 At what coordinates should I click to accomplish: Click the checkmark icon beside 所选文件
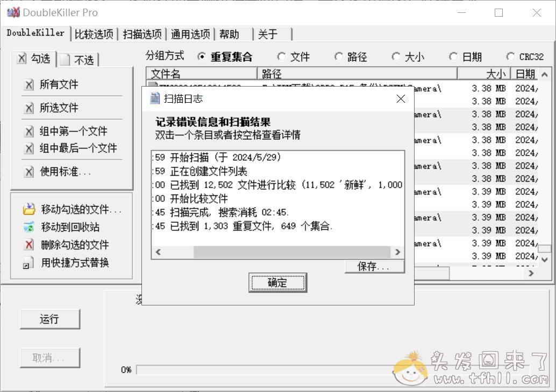29,108
